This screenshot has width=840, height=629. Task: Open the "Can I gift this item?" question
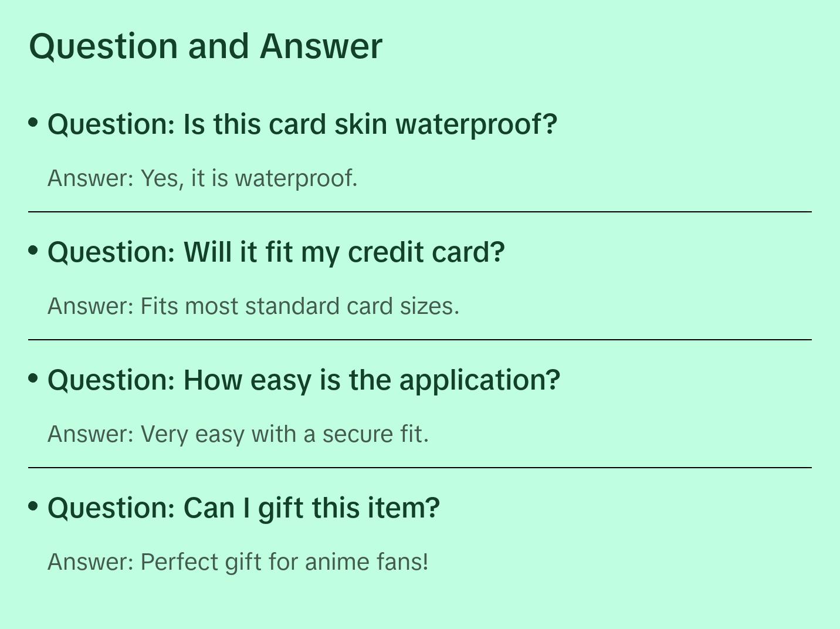click(311, 508)
